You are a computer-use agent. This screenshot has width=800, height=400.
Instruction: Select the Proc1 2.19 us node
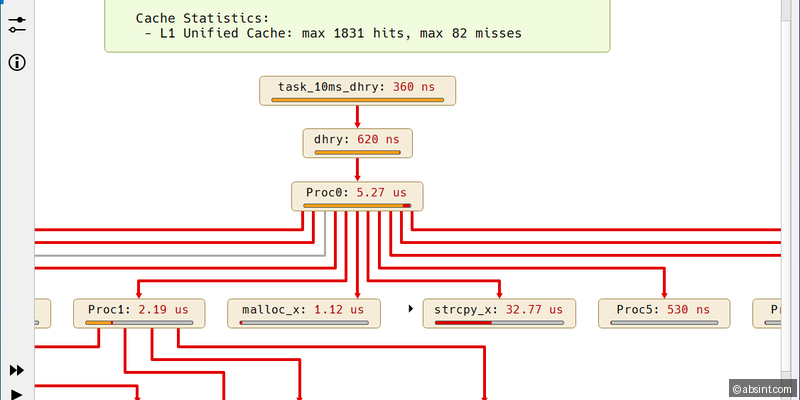[x=139, y=310]
